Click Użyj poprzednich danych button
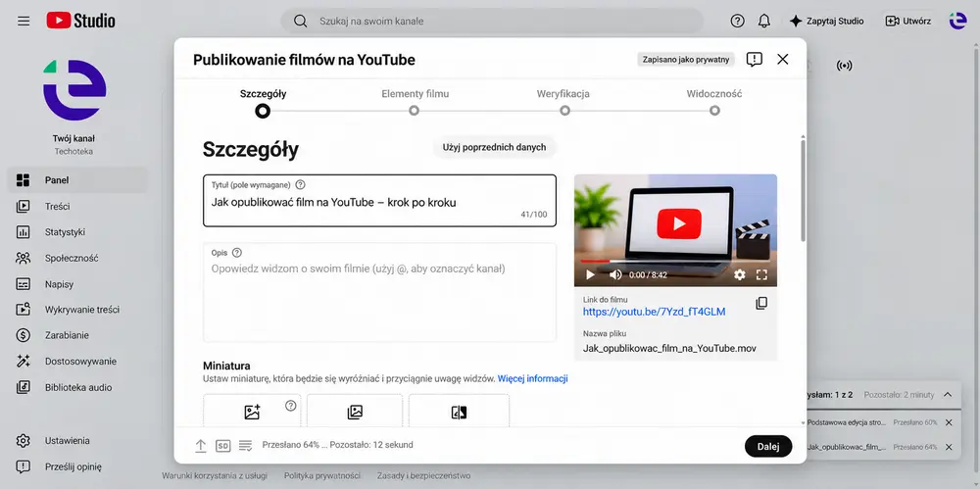Image resolution: width=980 pixels, height=489 pixels. coord(494,148)
